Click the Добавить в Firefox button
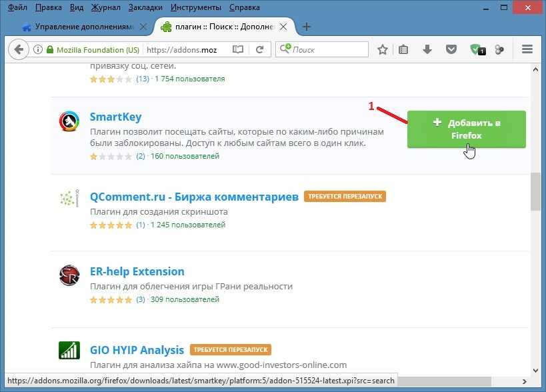546x392 pixels. pos(466,129)
